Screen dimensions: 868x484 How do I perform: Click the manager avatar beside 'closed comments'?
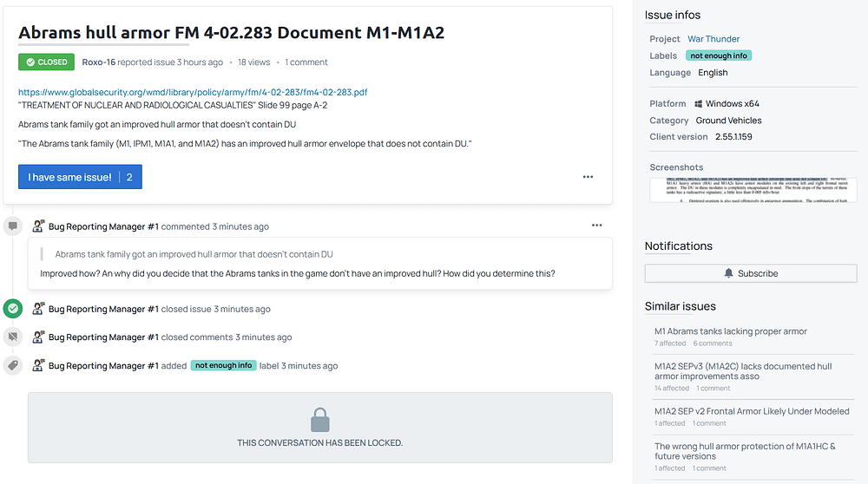point(37,337)
